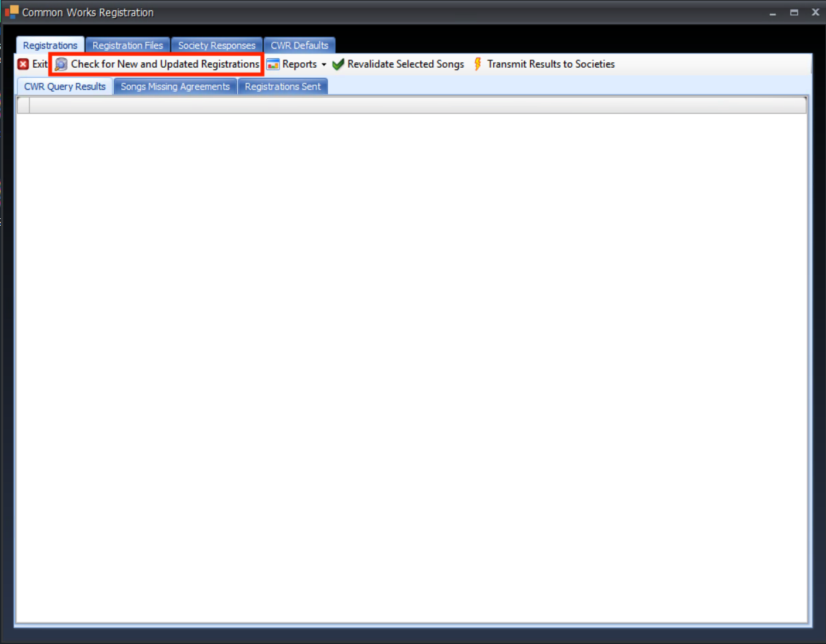
Task: Minimize the Common Works Registration window
Action: pyautogui.click(x=773, y=12)
